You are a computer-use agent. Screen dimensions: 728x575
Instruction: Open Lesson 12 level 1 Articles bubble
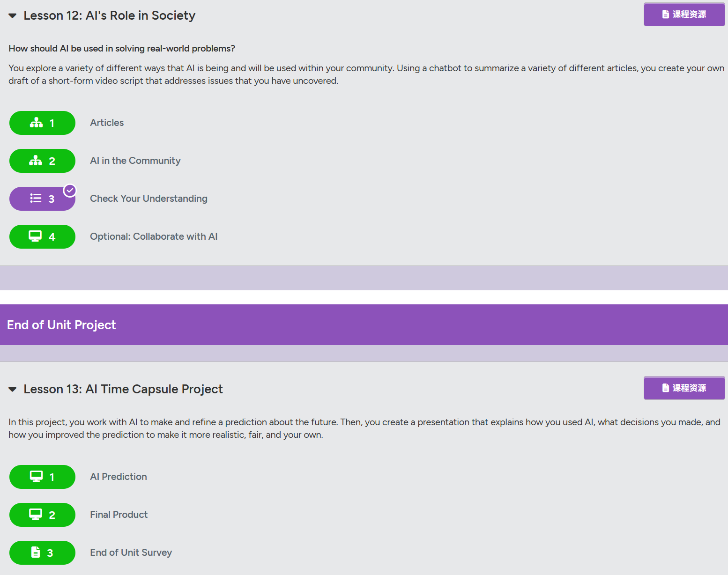(42, 123)
